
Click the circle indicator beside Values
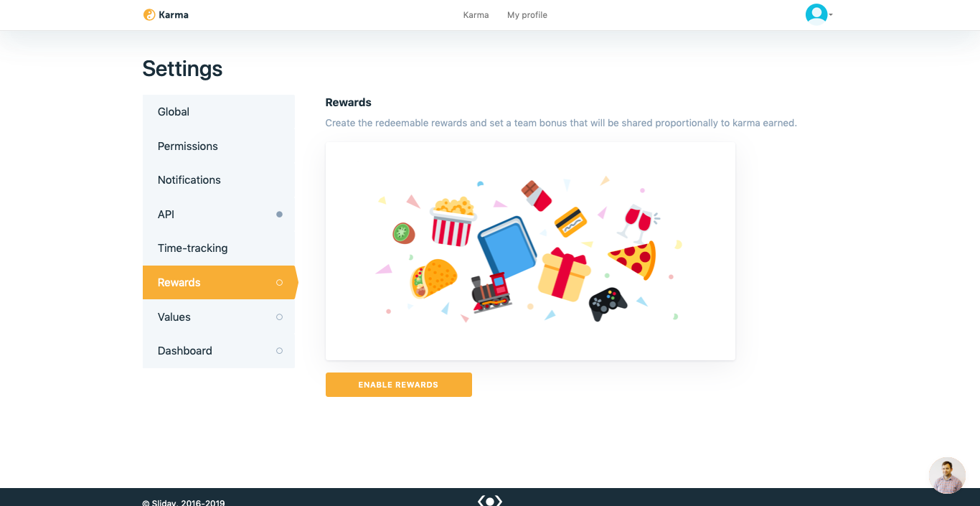(279, 317)
